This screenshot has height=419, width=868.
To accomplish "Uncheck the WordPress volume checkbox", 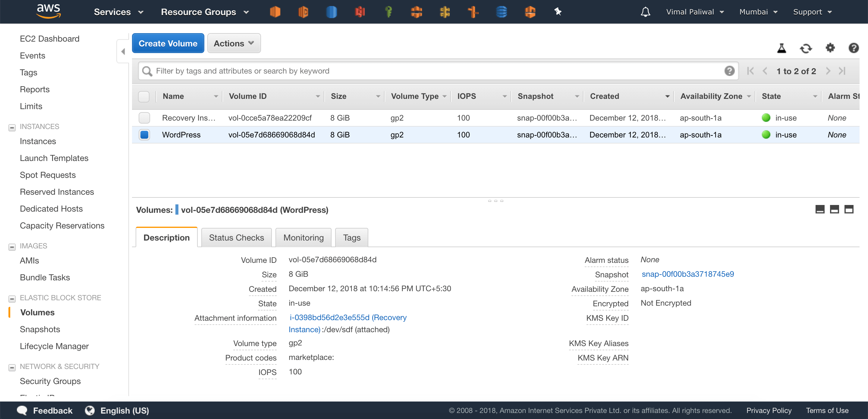I will [144, 134].
